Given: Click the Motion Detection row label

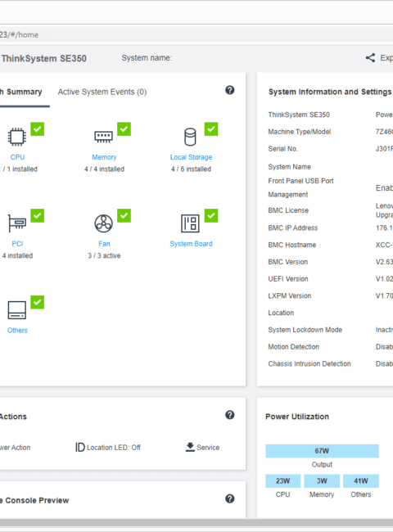Looking at the screenshot, I should (x=294, y=347).
